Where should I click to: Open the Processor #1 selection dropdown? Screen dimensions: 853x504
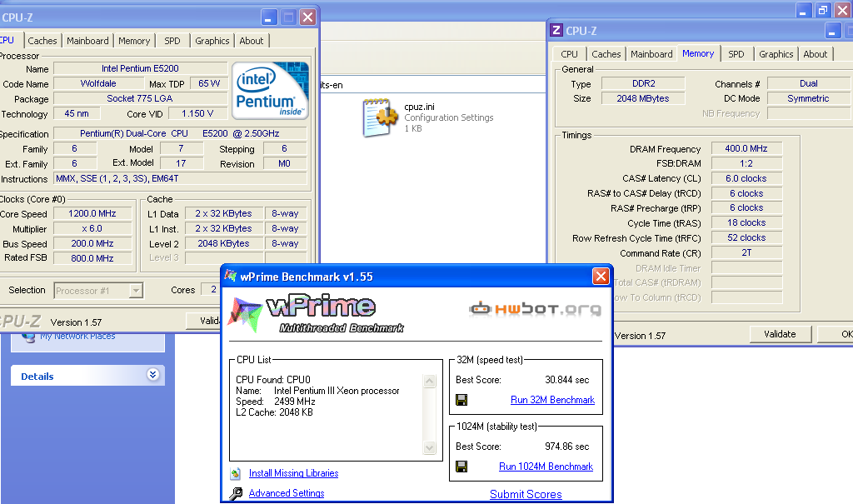[136, 291]
